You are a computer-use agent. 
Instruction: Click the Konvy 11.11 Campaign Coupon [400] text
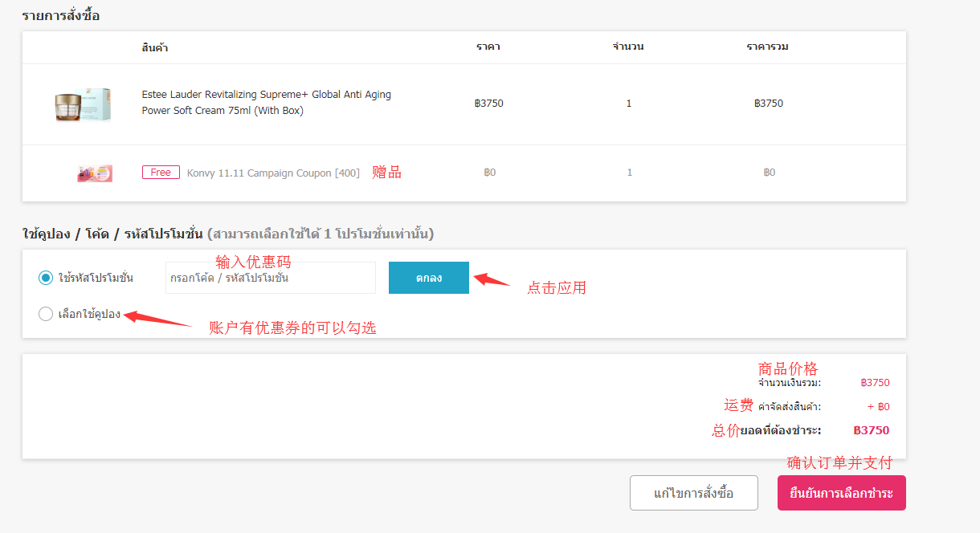[x=273, y=173]
